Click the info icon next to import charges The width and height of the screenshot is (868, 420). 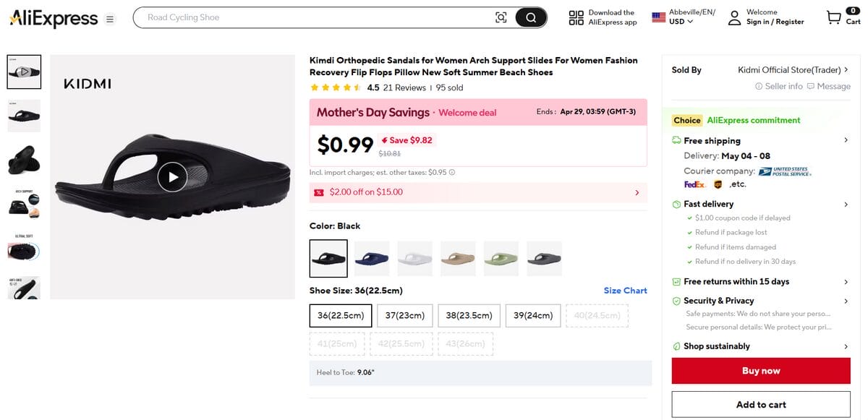(x=452, y=172)
